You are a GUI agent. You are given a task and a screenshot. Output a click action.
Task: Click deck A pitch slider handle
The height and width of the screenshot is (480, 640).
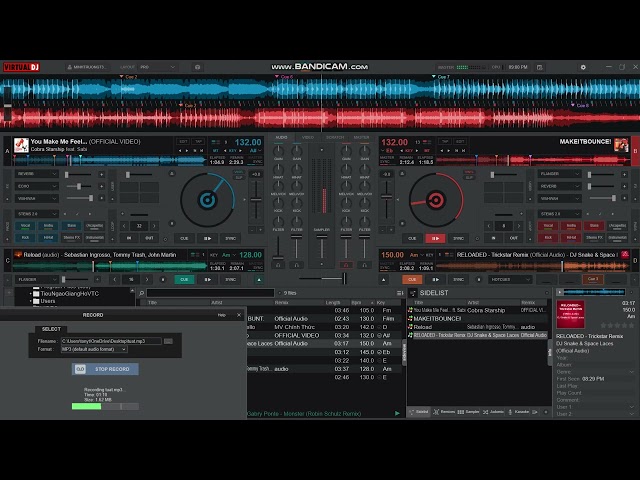(x=256, y=199)
